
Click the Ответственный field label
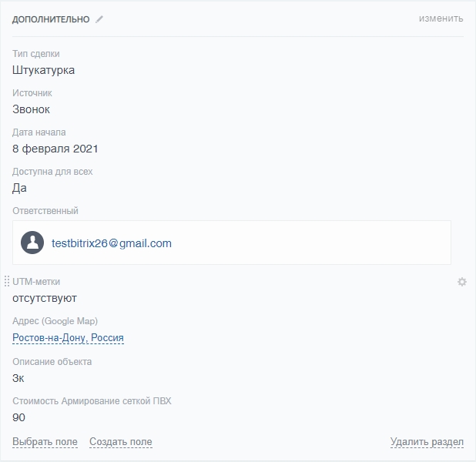[x=45, y=211]
